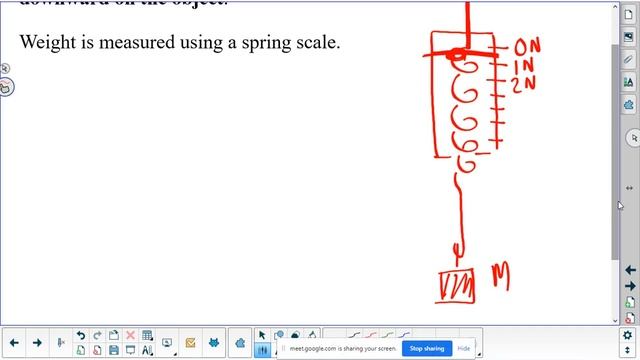Undo the last action
This screenshot has height=360, width=640.
(81, 336)
